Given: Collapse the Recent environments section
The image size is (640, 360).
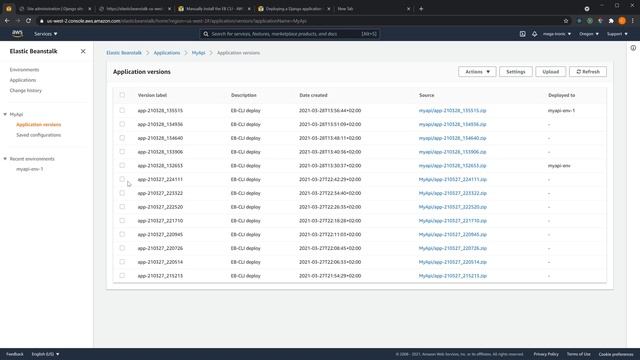Looking at the screenshot, I should coord(5,159).
